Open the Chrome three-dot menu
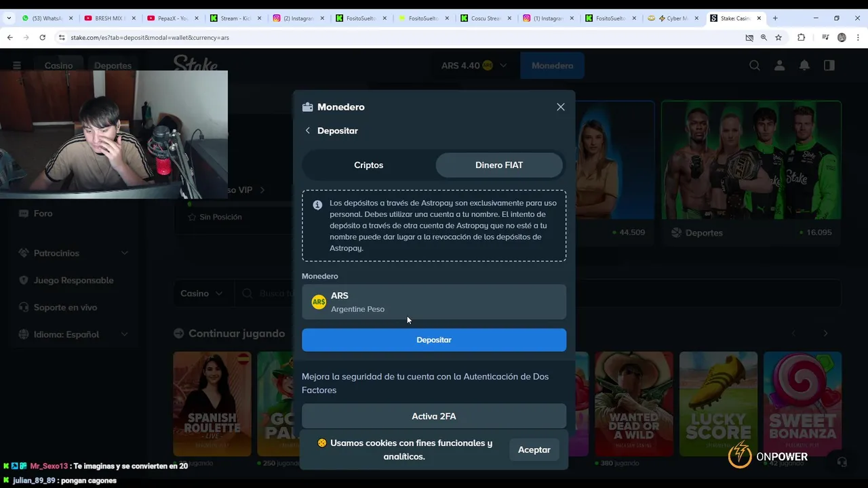868x488 pixels. (857, 37)
